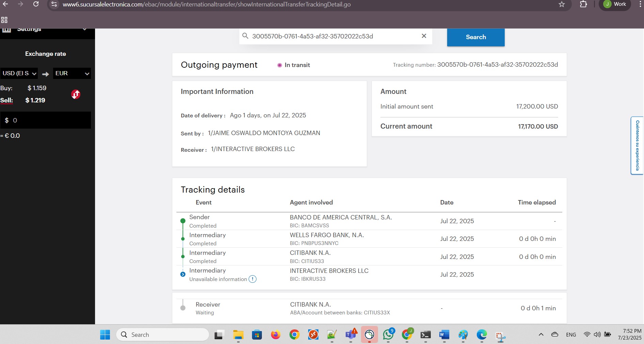Screen dimensions: 644x344
Task: Open Microsoft Word from the taskbar
Action: click(x=444, y=335)
